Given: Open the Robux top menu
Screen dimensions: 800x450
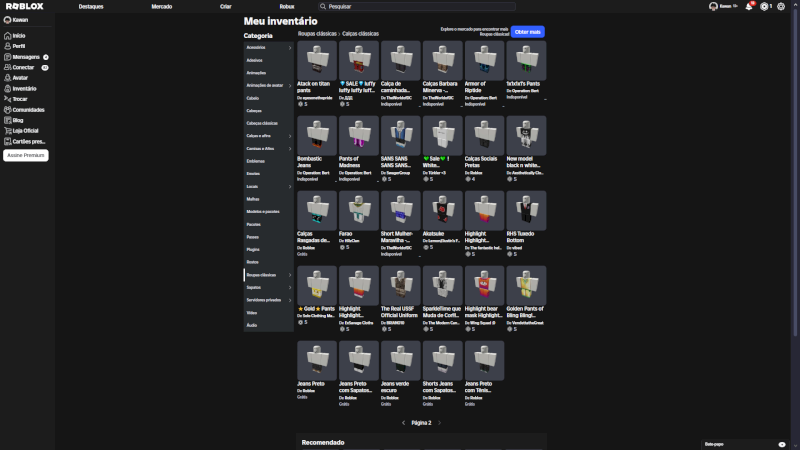Looking at the screenshot, I should 287,7.
